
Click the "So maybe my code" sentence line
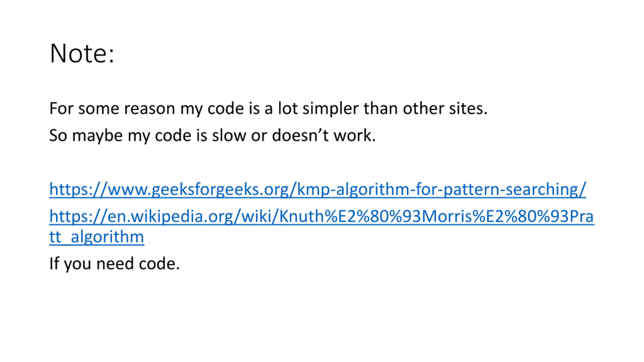[212, 135]
